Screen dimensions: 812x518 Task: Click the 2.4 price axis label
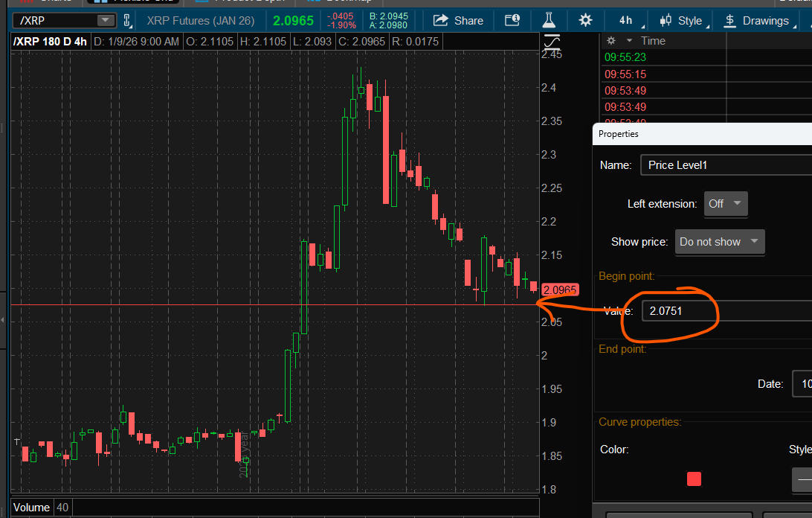(x=549, y=87)
